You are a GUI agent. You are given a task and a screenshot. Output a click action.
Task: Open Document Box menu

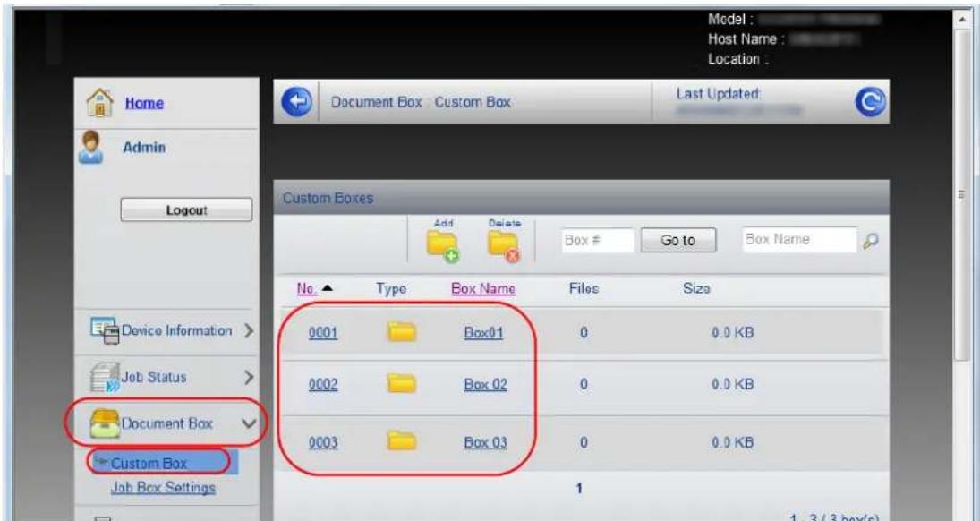tap(166, 423)
